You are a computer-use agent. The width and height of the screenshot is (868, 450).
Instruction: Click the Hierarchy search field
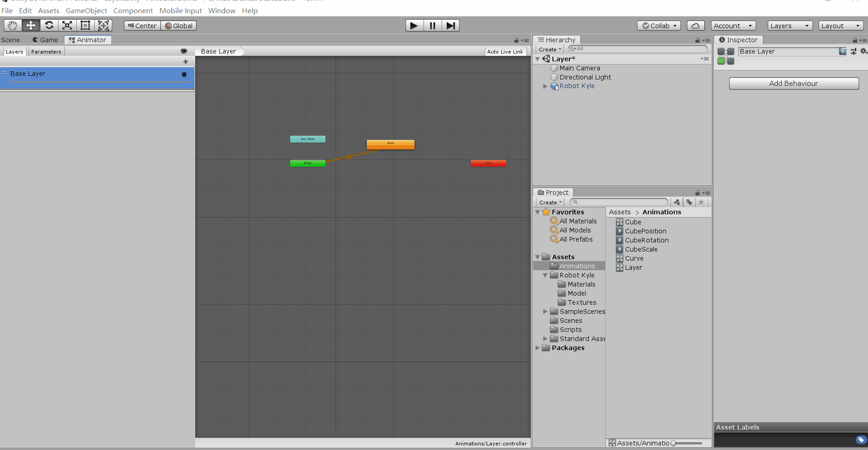[638, 49]
